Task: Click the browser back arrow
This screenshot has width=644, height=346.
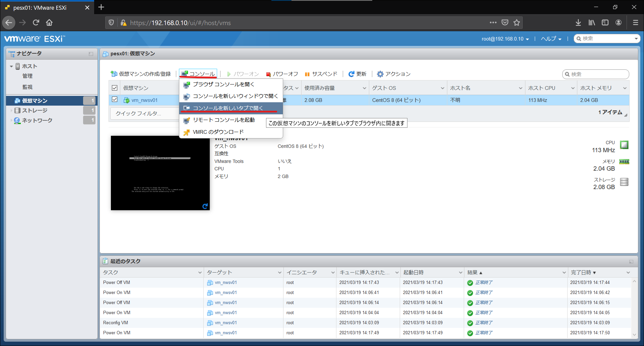Action: (x=9, y=23)
